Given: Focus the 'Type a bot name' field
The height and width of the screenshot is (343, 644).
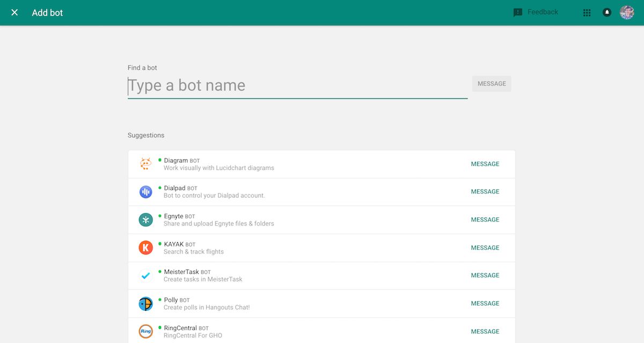Looking at the screenshot, I should pyautogui.click(x=297, y=86).
